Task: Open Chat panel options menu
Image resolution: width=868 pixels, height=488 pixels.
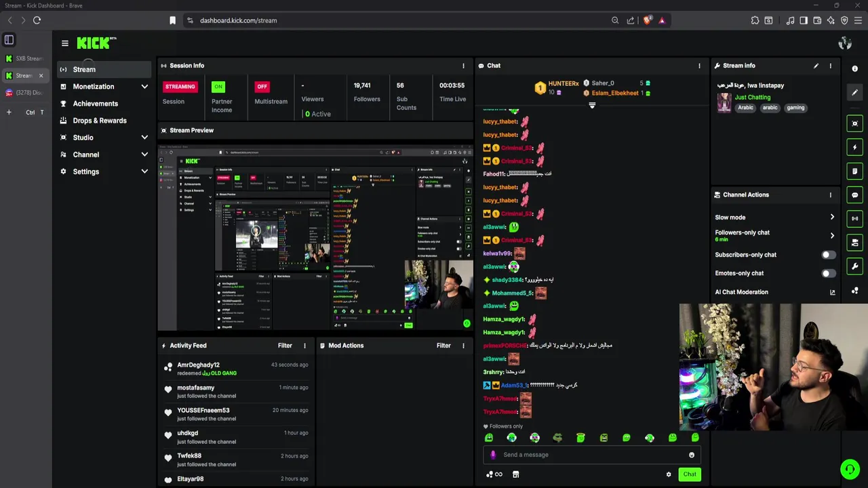Action: (700, 66)
